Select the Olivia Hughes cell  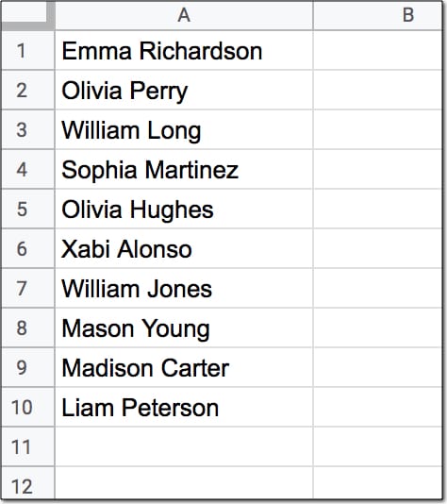184,209
